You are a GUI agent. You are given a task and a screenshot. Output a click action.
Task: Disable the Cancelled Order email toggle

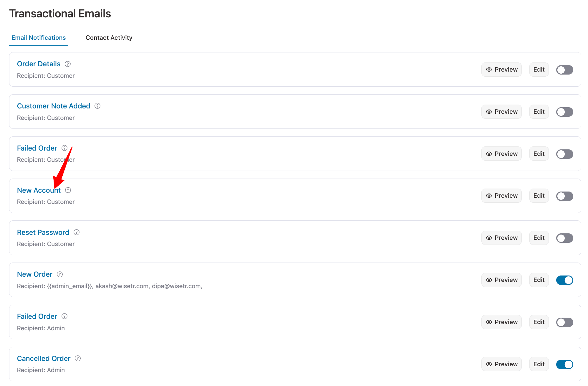[564, 364]
